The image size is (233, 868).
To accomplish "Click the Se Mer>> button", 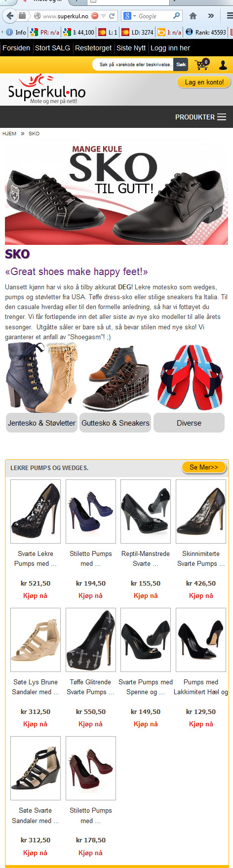I will point(204,467).
